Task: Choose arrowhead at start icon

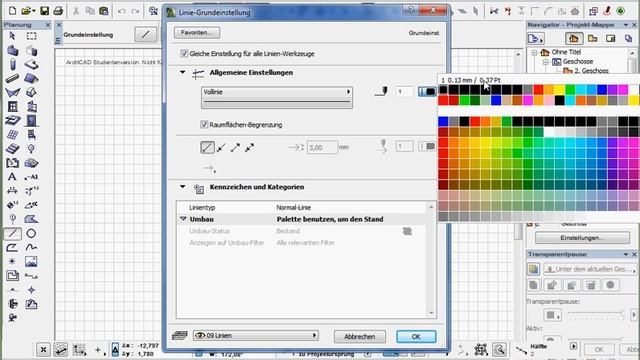Action: 221,147
